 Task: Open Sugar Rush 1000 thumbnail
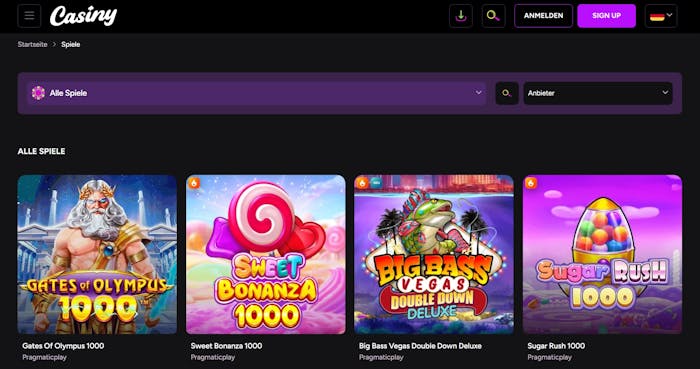602,254
